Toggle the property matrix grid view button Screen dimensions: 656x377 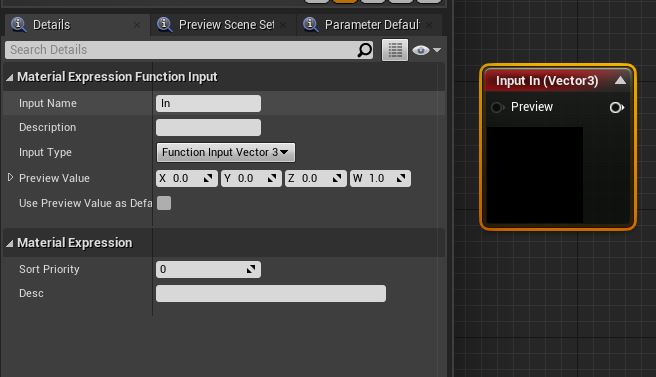[x=395, y=50]
